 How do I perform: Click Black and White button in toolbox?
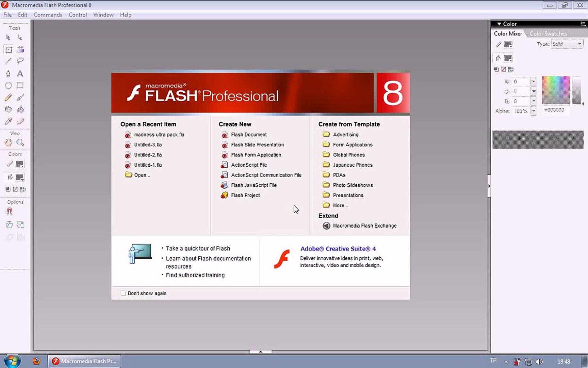pyautogui.click(x=8, y=189)
